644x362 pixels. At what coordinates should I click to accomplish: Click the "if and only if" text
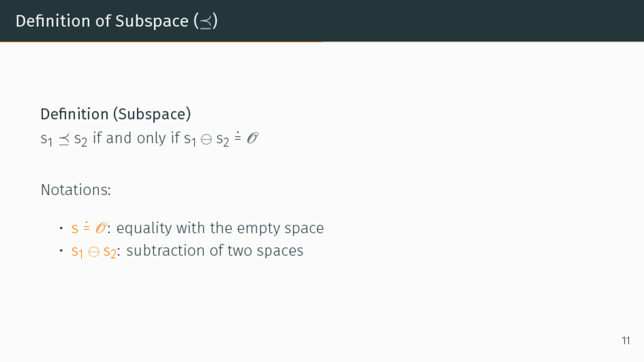[136, 139]
